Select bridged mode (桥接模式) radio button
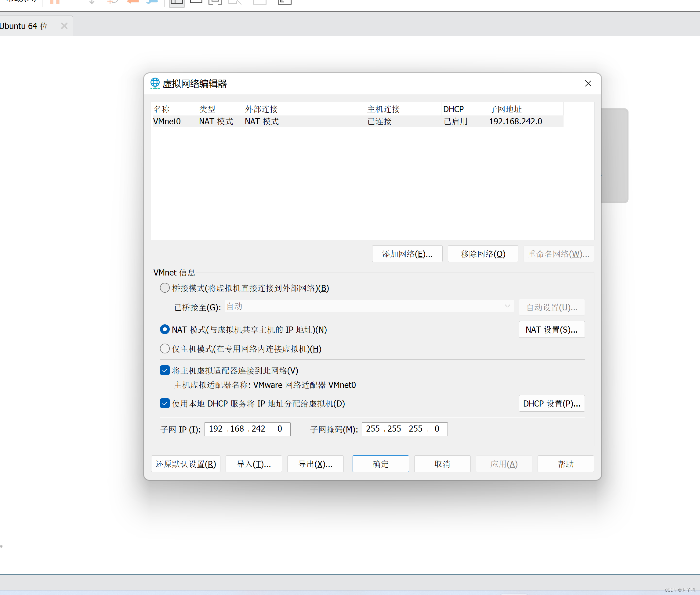The image size is (700, 595). click(165, 288)
